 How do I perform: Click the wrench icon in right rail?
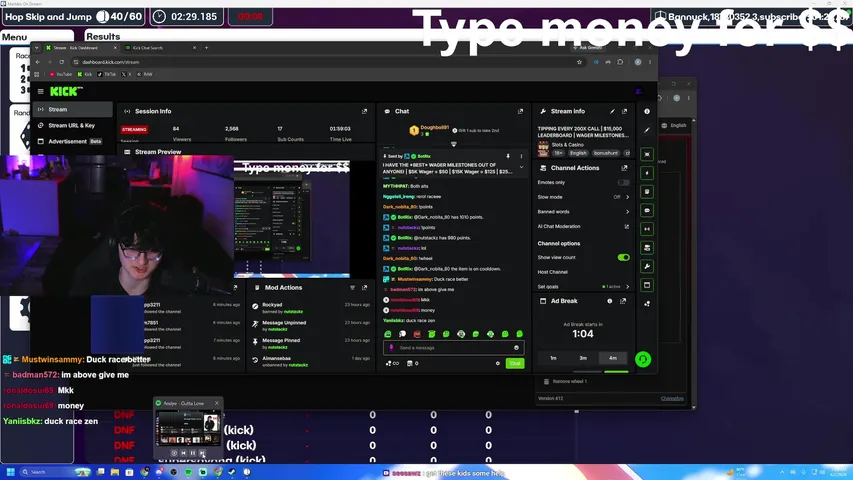click(647, 267)
